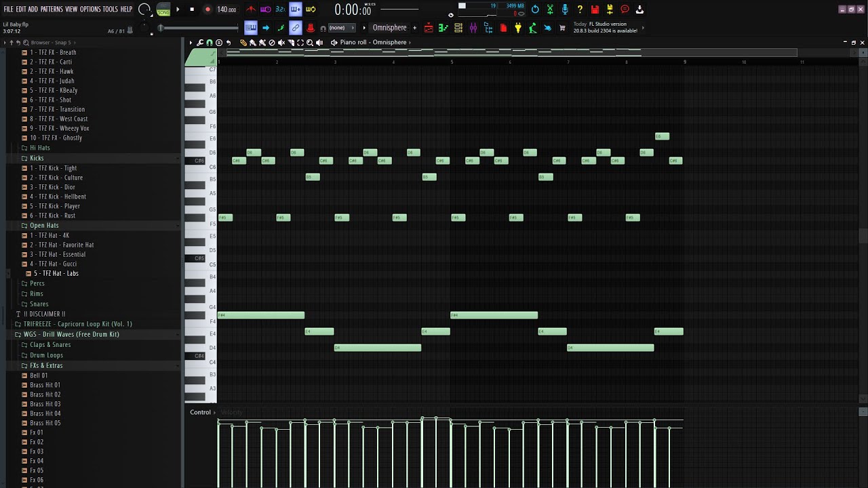Toggle the recording Countdown button
The image size is (868, 488).
(280, 9)
